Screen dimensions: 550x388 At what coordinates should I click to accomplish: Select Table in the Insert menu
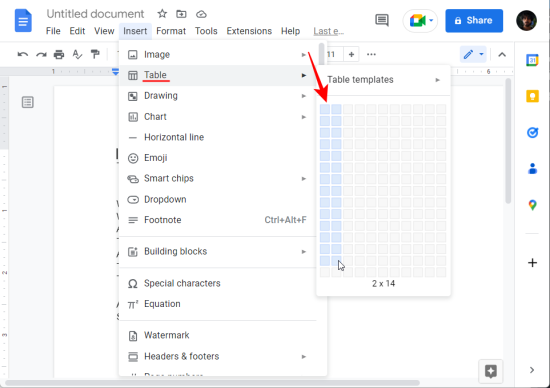pos(217,75)
